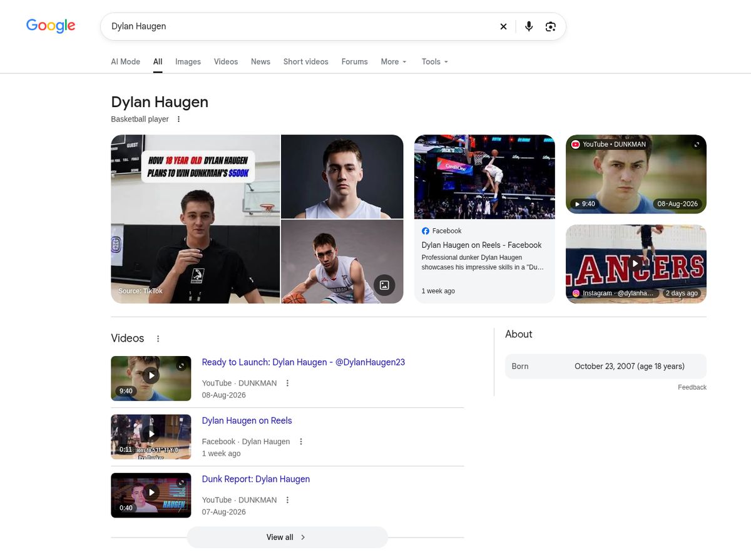Viewport: 751px width, 560px height.
Task: Expand preview icon on Dunk Report thumbnail
Action: coord(181,482)
